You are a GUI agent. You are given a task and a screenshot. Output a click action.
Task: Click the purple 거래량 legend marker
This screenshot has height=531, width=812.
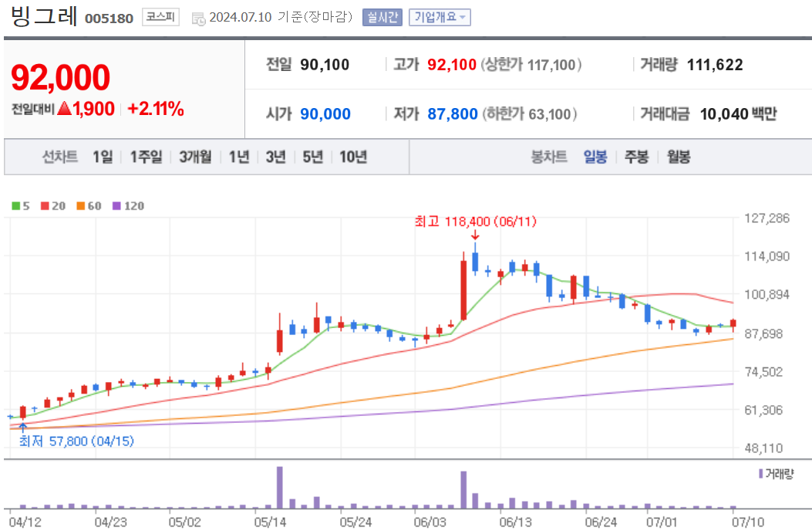click(x=760, y=473)
